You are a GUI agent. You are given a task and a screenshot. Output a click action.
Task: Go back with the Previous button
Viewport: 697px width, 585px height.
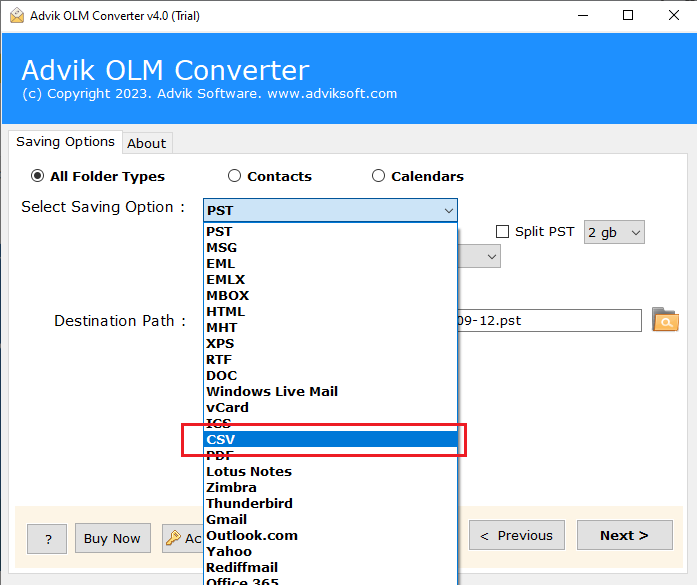click(517, 535)
